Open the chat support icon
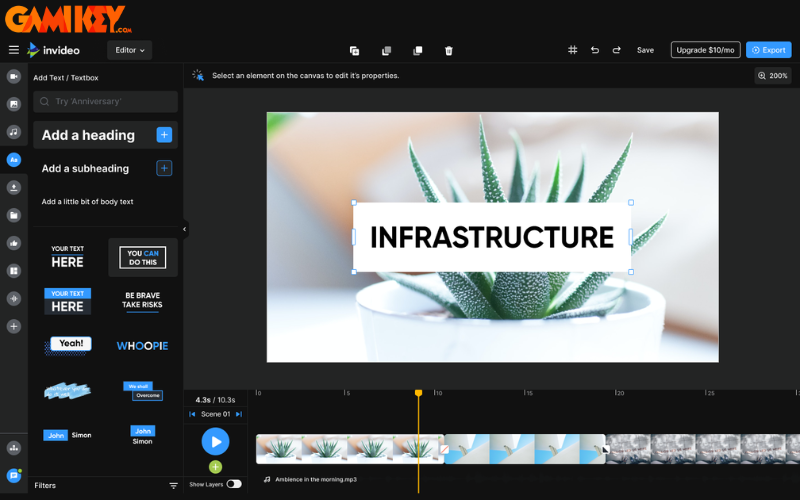Screen dimensions: 800x500 point(14,476)
